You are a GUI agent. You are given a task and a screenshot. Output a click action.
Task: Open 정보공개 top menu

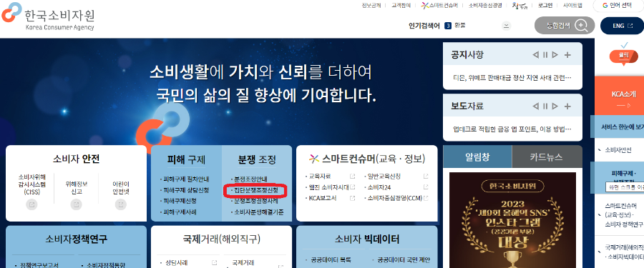pos(371,5)
